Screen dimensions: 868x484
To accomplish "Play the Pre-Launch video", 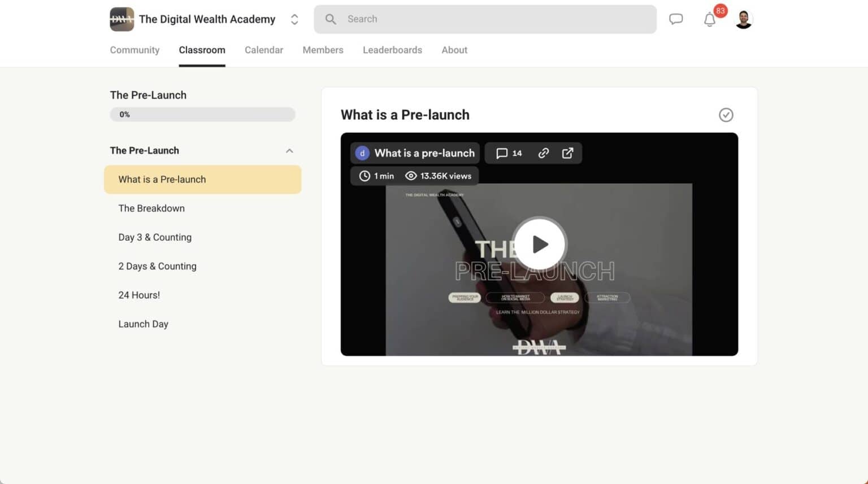I will click(x=539, y=245).
